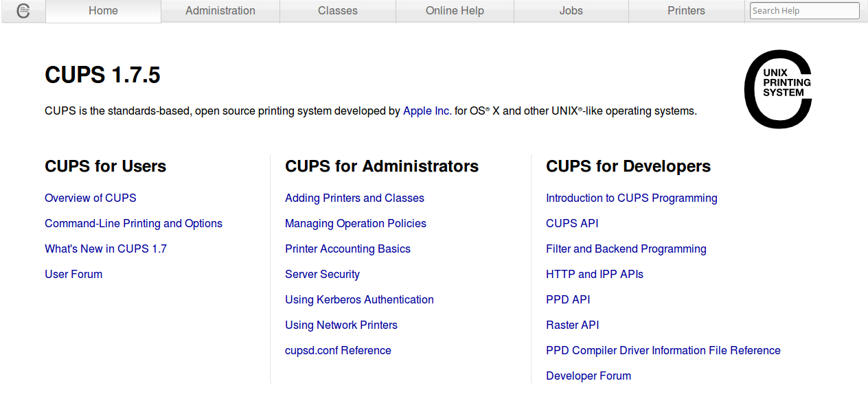This screenshot has width=868, height=403.
Task: Focus the Search Help input field
Action: (804, 11)
